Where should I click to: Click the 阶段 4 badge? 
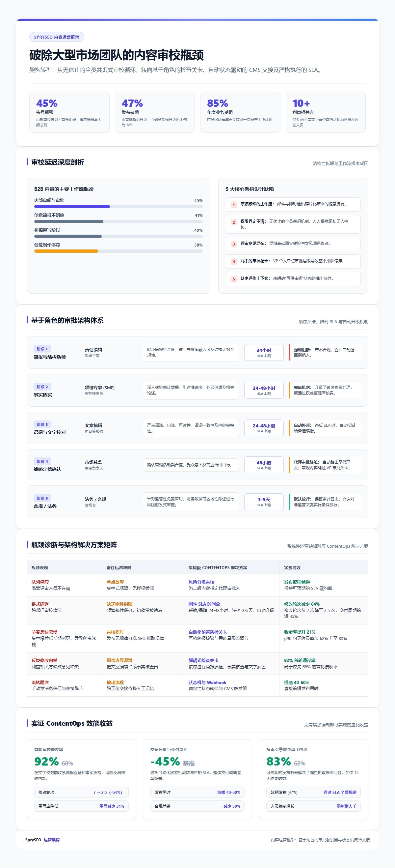(42, 461)
